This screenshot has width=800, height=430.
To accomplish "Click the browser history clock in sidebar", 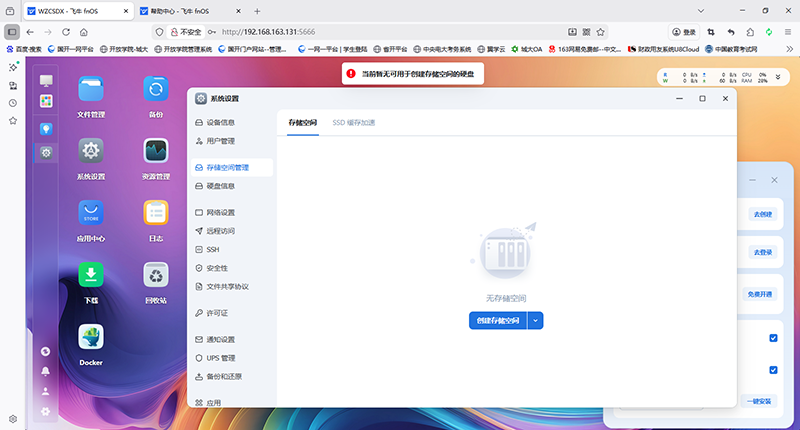I will point(13,103).
